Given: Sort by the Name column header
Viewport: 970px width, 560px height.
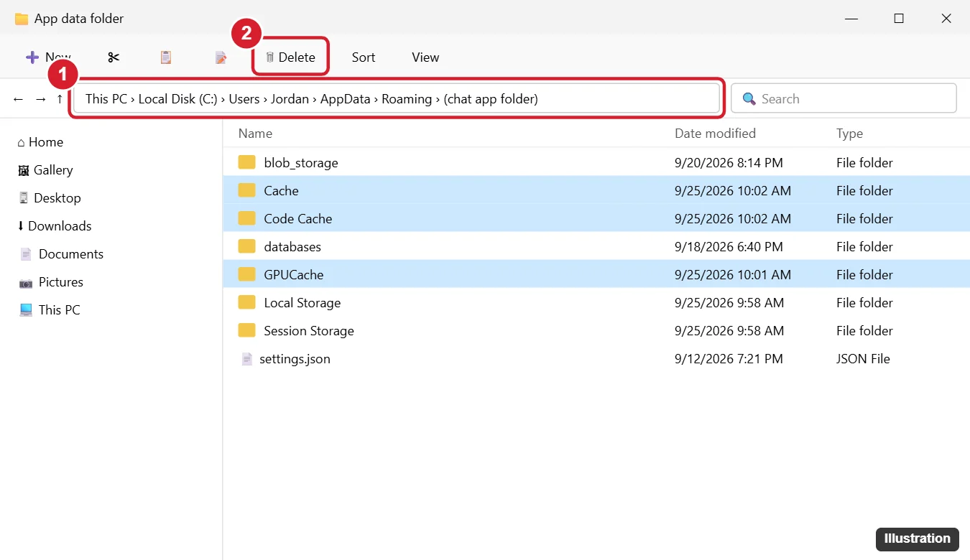Looking at the screenshot, I should click(x=255, y=134).
